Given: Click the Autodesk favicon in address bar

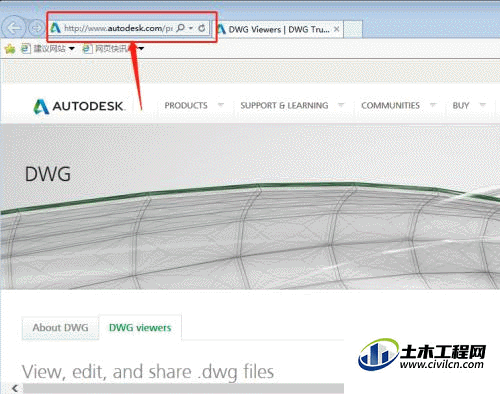Looking at the screenshot, I should pos(55,28).
